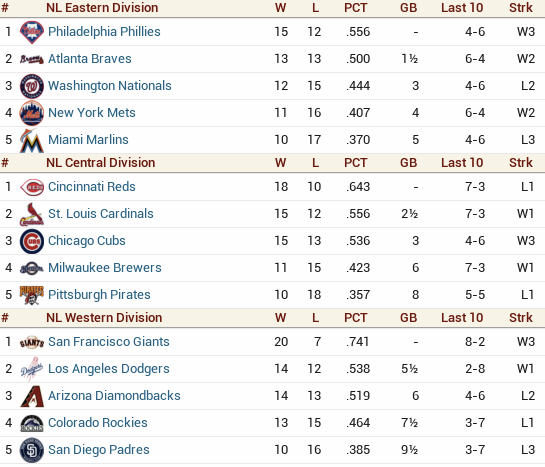This screenshot has height=467, width=545.
Task: Click PCT column header in NL Central Division
Action: pyautogui.click(x=356, y=163)
